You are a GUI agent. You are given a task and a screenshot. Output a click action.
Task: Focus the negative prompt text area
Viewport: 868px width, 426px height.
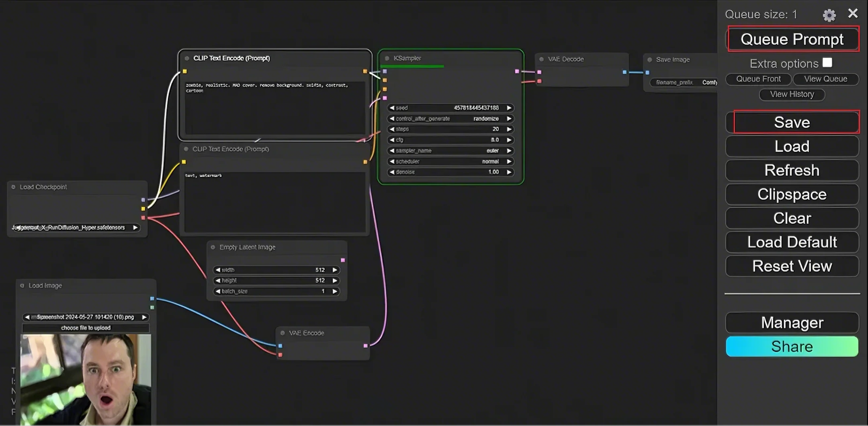coord(275,202)
